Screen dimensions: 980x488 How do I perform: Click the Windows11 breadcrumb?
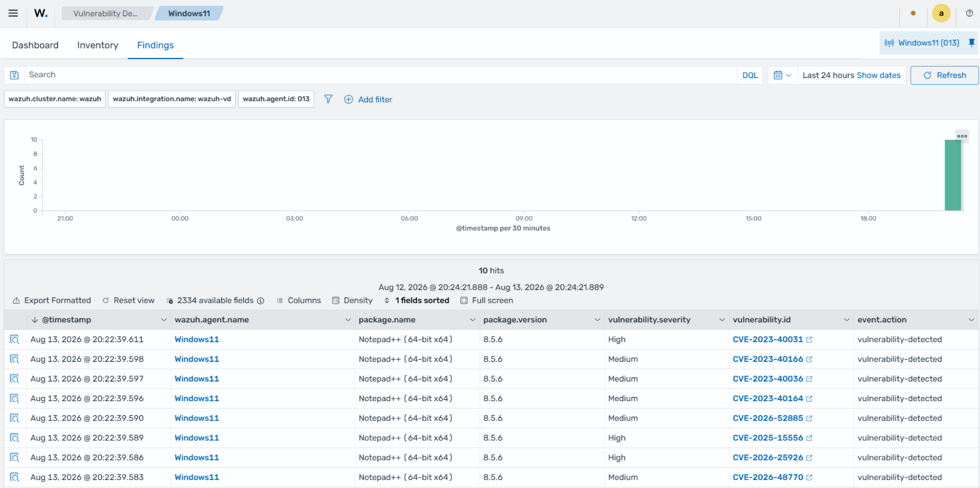coord(189,13)
